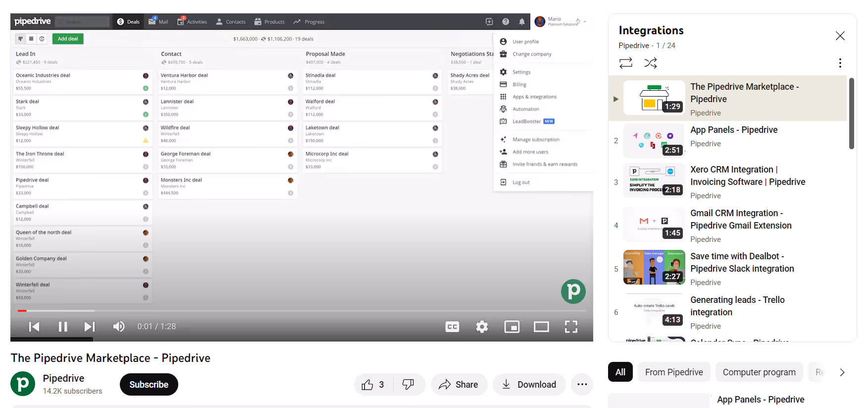The image size is (868, 408).
Task: Open the Share dialog
Action: pyautogui.click(x=459, y=385)
